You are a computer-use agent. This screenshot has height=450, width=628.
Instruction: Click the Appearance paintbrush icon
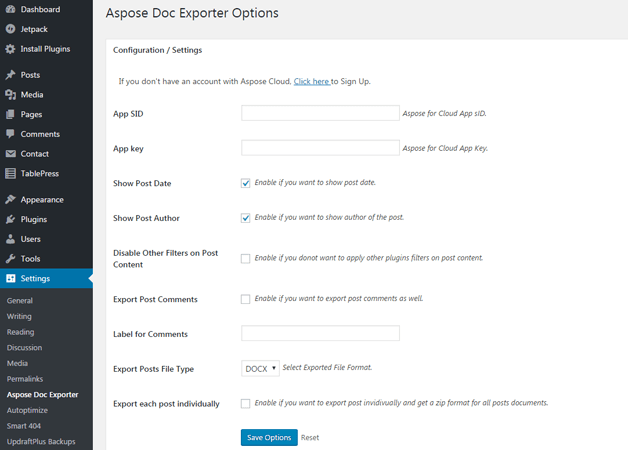pyautogui.click(x=10, y=199)
